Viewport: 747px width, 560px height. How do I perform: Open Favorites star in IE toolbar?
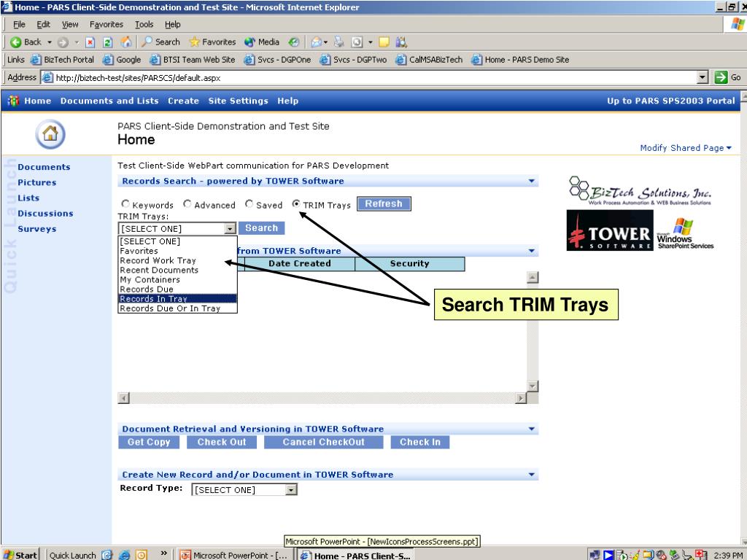[x=212, y=42]
